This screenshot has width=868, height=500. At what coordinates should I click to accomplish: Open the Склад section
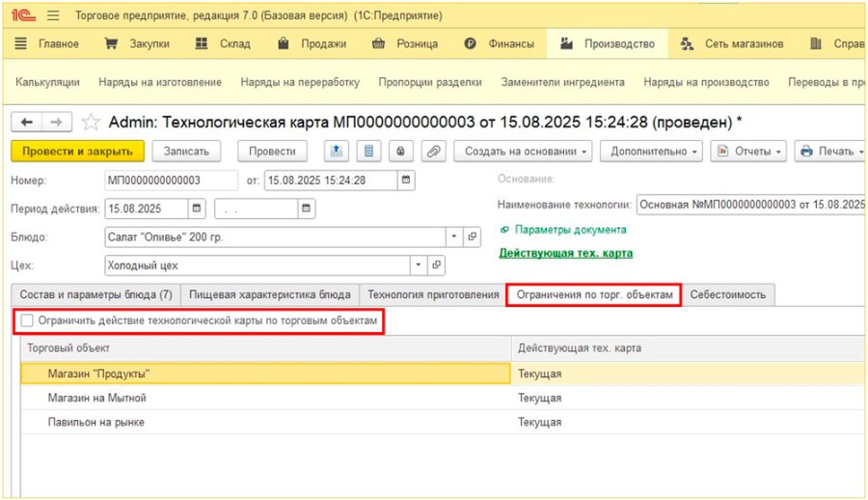[223, 43]
